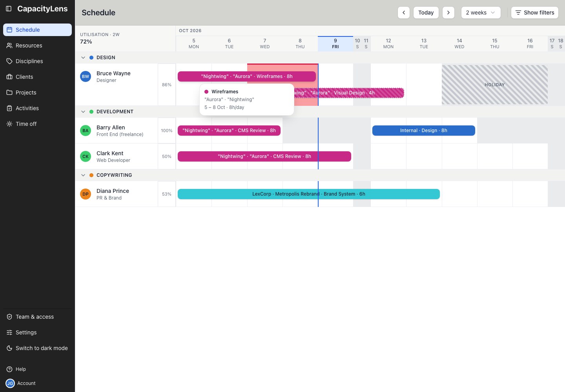Click Bruce Wayne's BW avatar

86,76
